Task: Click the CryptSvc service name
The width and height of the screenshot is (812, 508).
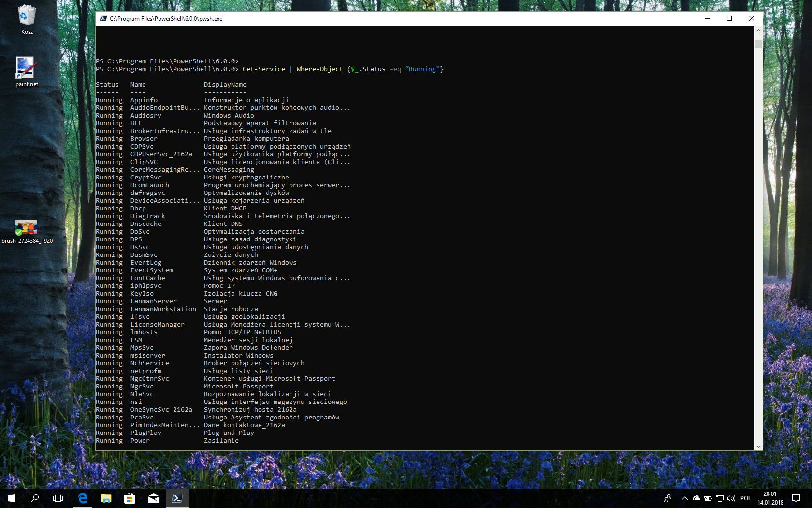Action: tap(146, 178)
